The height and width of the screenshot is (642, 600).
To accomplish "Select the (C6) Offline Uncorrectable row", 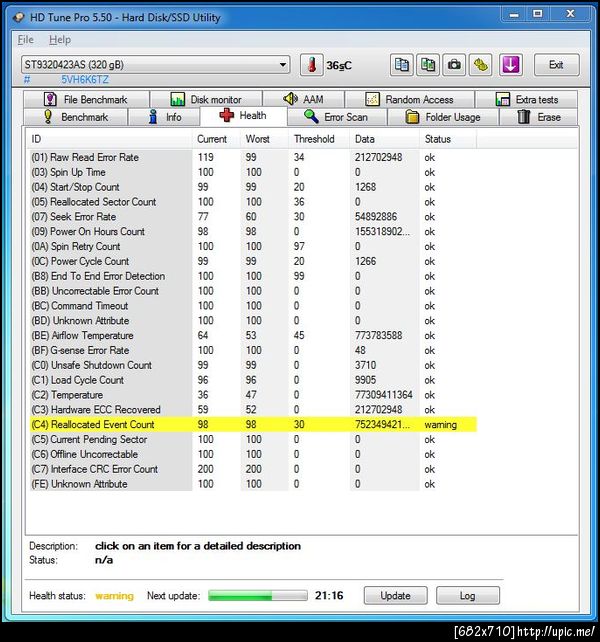I will 253,454.
